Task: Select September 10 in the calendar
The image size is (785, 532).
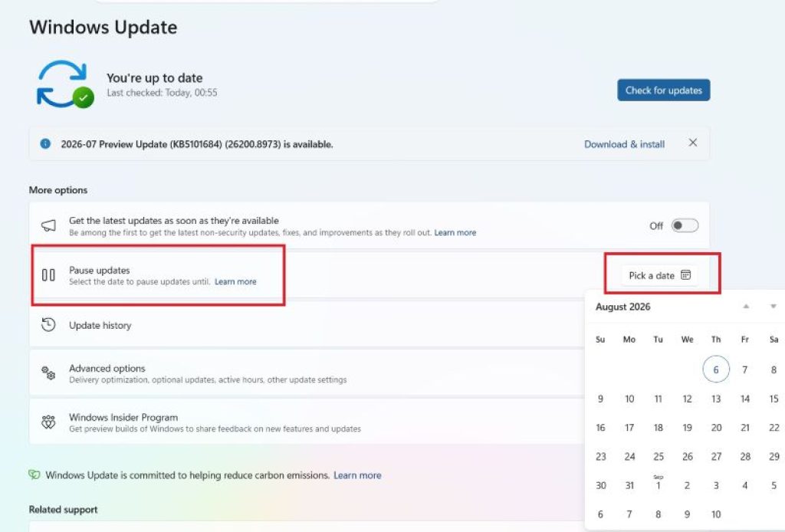Action: pyautogui.click(x=716, y=514)
